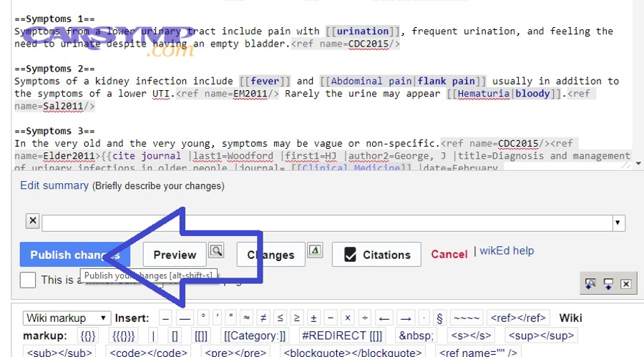Cancel the current edit
The height and width of the screenshot is (357, 644).
[x=449, y=254]
